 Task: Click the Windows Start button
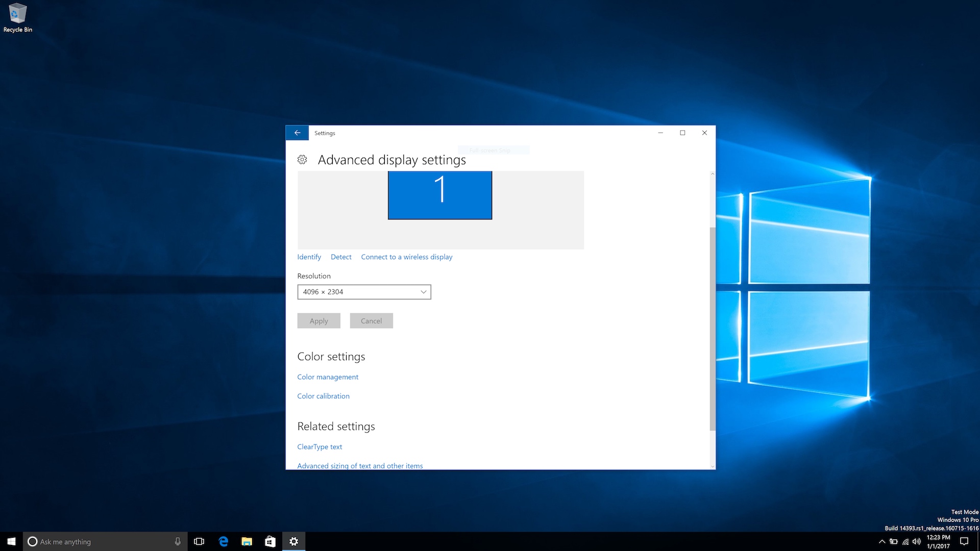11,541
